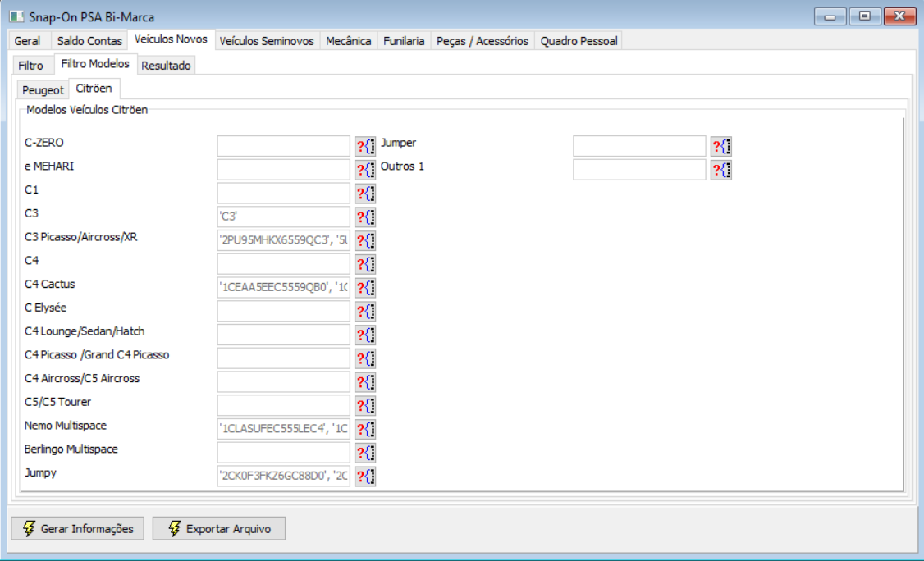Select the Citröen brand tab
The height and width of the screenshot is (561, 924).
click(94, 89)
